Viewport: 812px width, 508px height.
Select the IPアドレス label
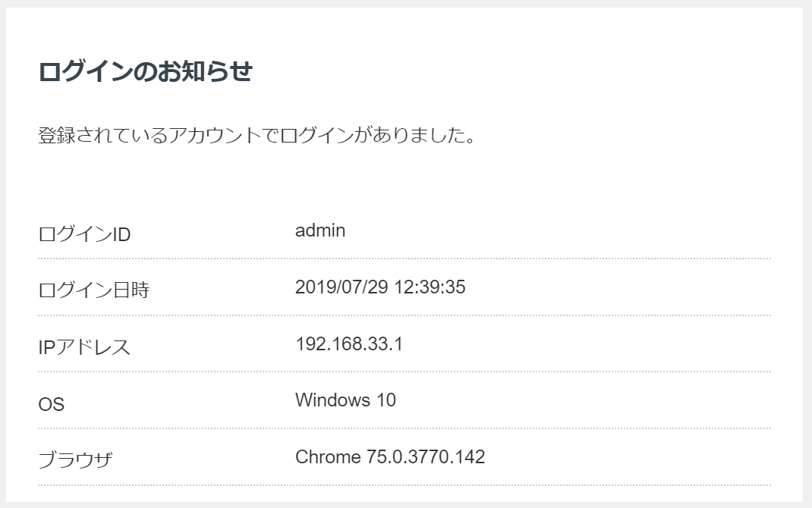[84, 347]
